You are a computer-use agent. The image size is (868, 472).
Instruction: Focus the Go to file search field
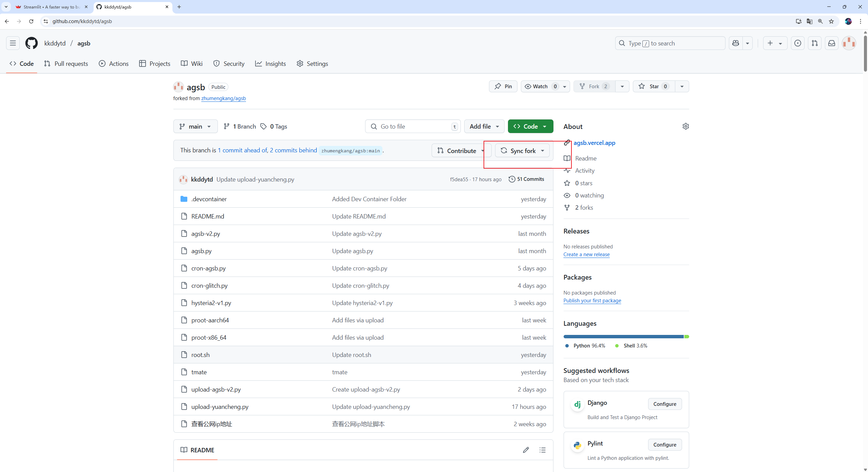(x=413, y=126)
